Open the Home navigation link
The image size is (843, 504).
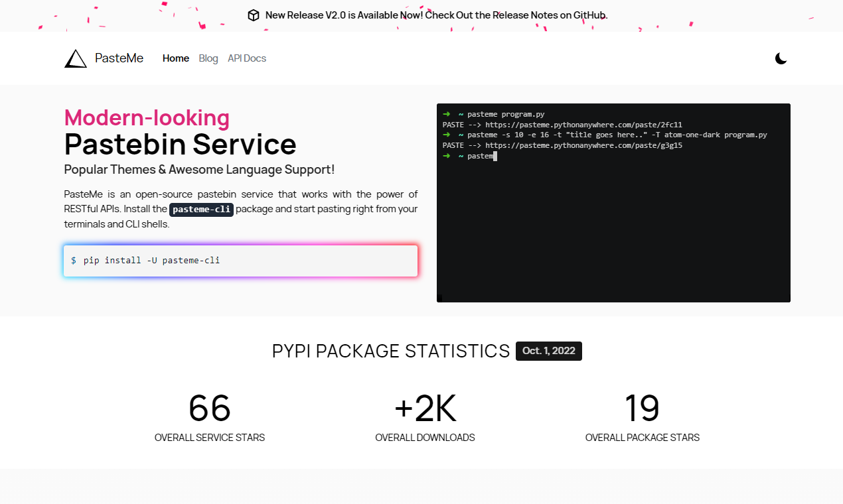(x=176, y=58)
